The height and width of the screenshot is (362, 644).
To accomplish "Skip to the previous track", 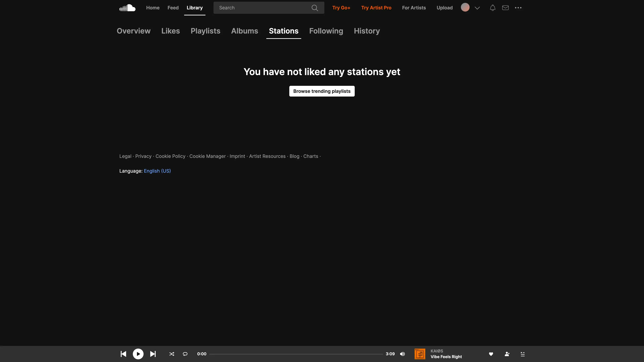I will click(x=123, y=354).
